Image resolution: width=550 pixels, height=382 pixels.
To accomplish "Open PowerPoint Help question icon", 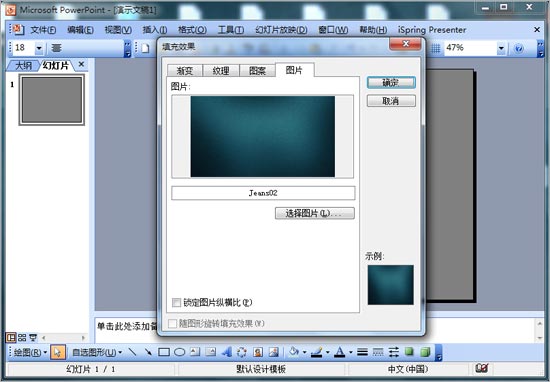I will tap(519, 48).
